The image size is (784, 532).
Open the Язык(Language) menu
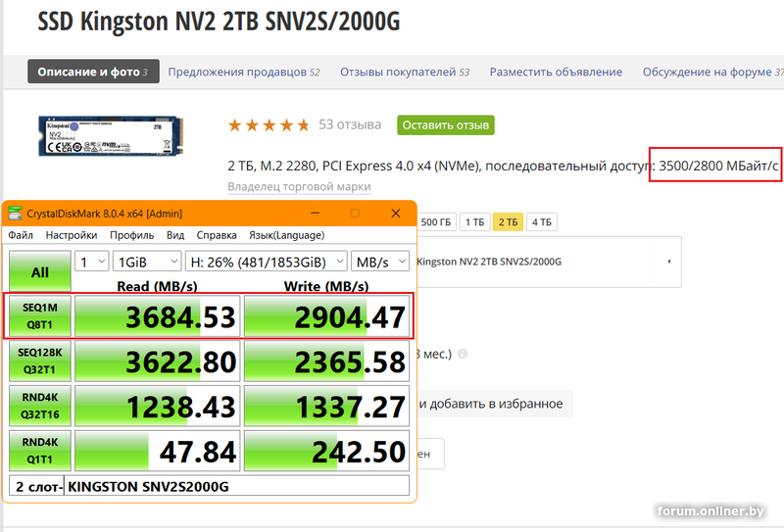286,235
